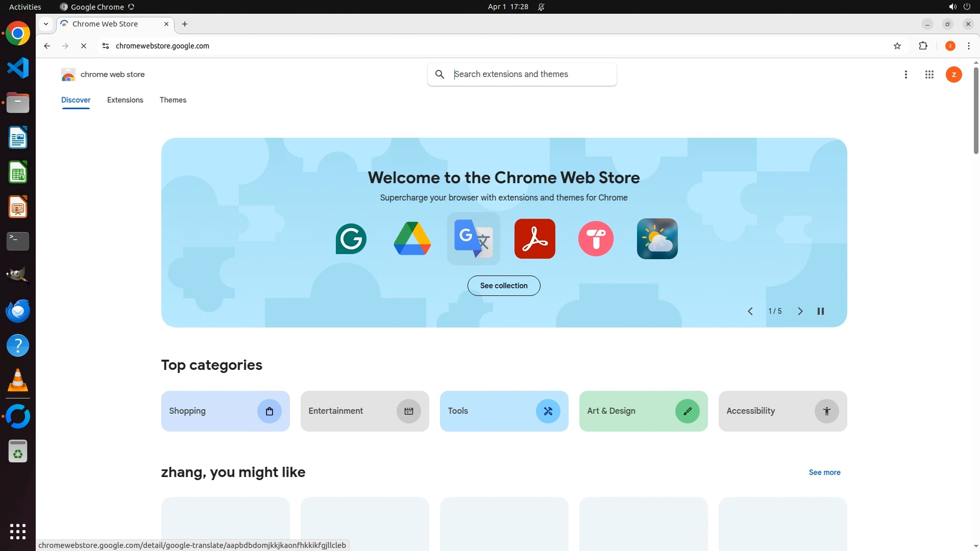Go to the next carousel slide
980x551 pixels.
pos(800,311)
